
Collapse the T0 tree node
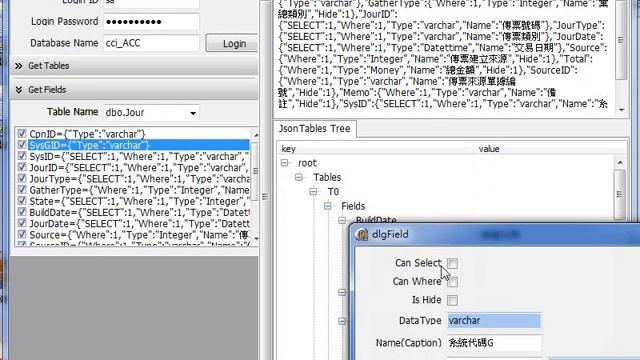click(x=313, y=191)
